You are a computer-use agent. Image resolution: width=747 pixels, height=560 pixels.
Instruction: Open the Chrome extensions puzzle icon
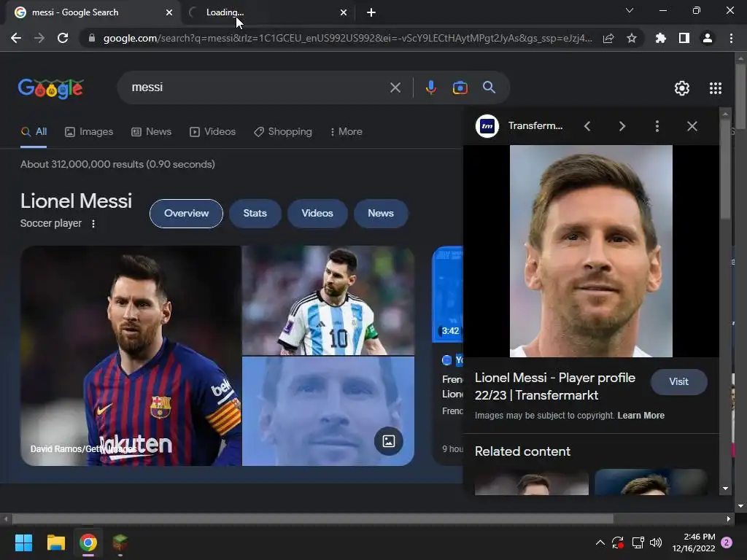661,38
